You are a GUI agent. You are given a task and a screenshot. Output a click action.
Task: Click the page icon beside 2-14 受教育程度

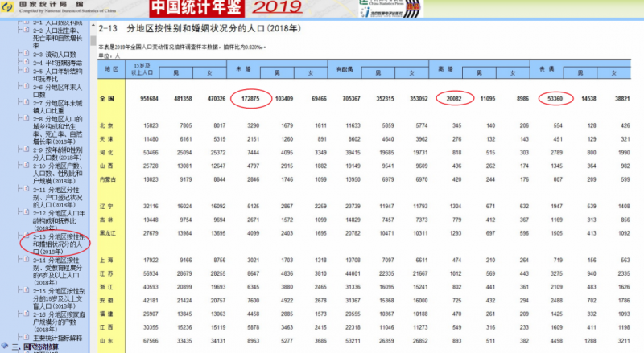pos(26,260)
